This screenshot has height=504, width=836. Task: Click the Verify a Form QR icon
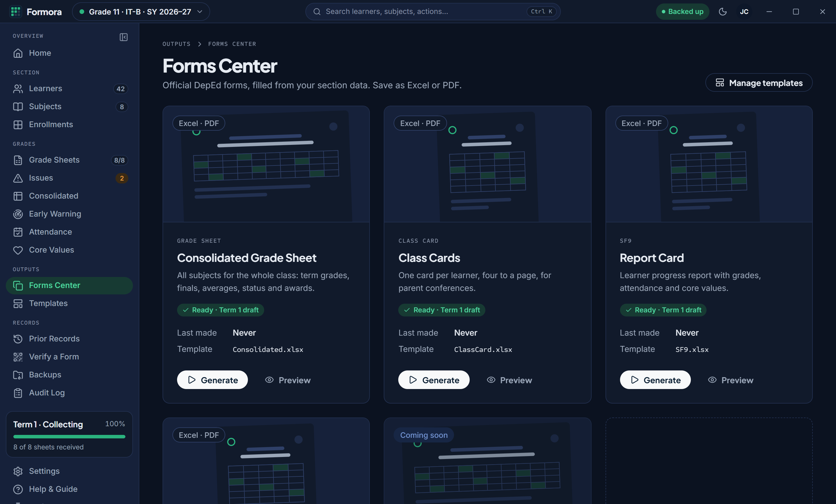tap(18, 357)
